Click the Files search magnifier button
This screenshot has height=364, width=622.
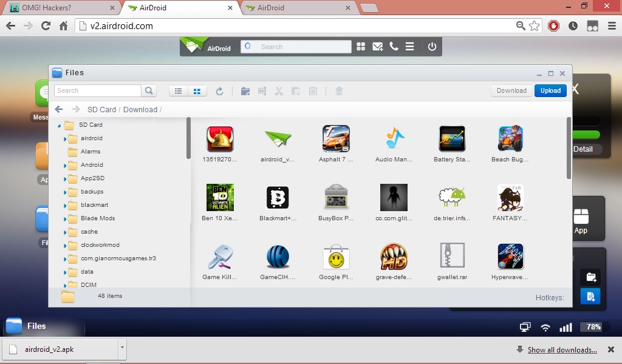pyautogui.click(x=149, y=91)
